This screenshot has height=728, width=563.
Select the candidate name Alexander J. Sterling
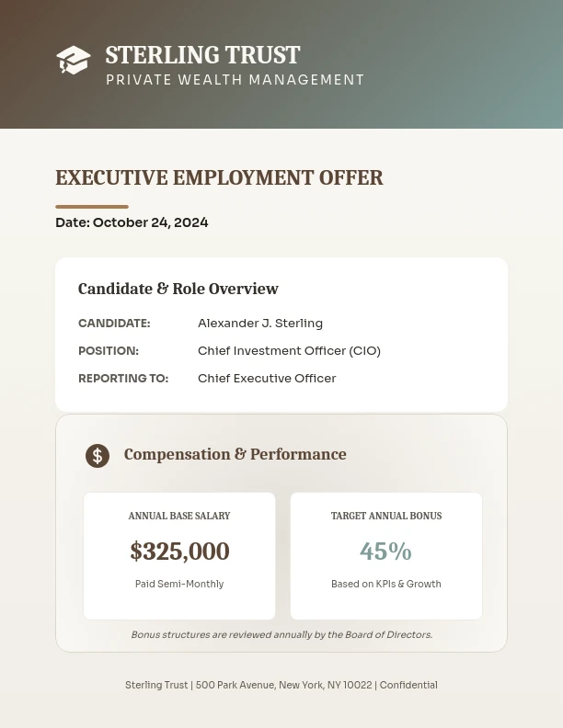tap(260, 324)
